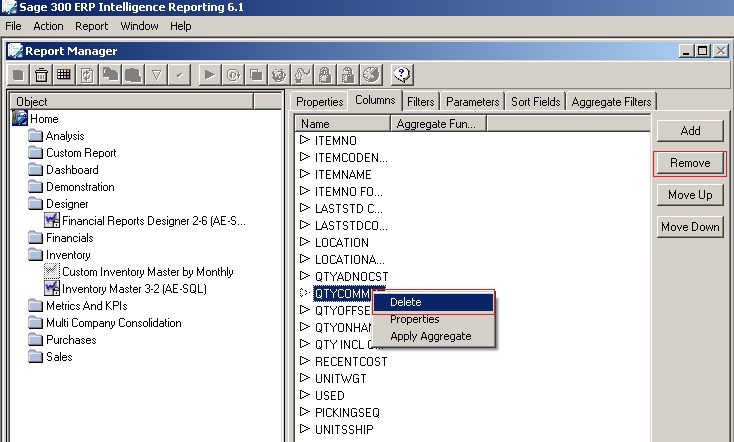
Task: Switch to the Sort Fields tab
Action: pos(536,102)
